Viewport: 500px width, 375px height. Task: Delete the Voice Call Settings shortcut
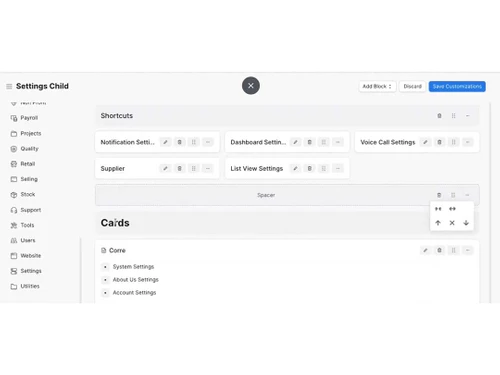[439, 142]
